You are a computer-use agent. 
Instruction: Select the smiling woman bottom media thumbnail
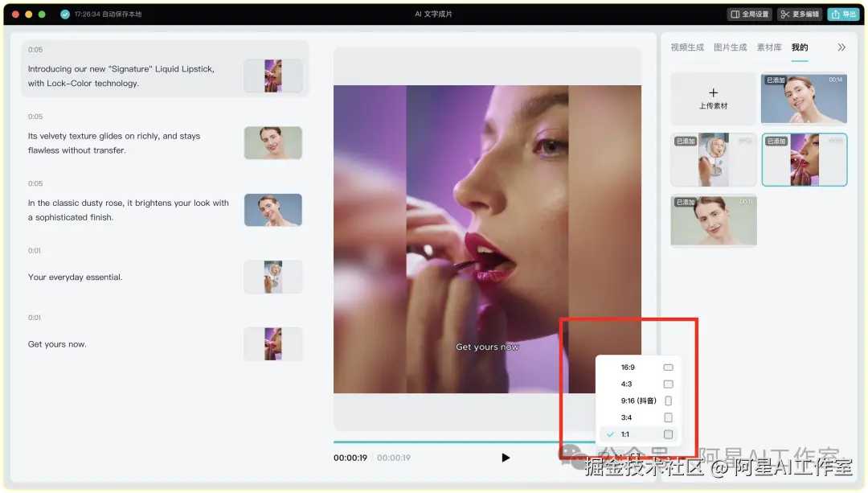click(x=713, y=220)
